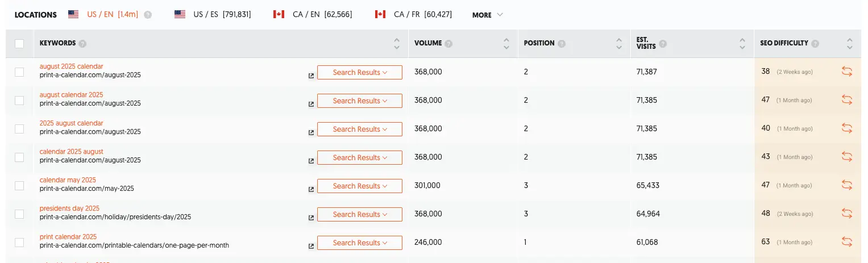The width and height of the screenshot is (868, 263).
Task: Toggle the select-all checkbox in table header
Action: click(19, 44)
